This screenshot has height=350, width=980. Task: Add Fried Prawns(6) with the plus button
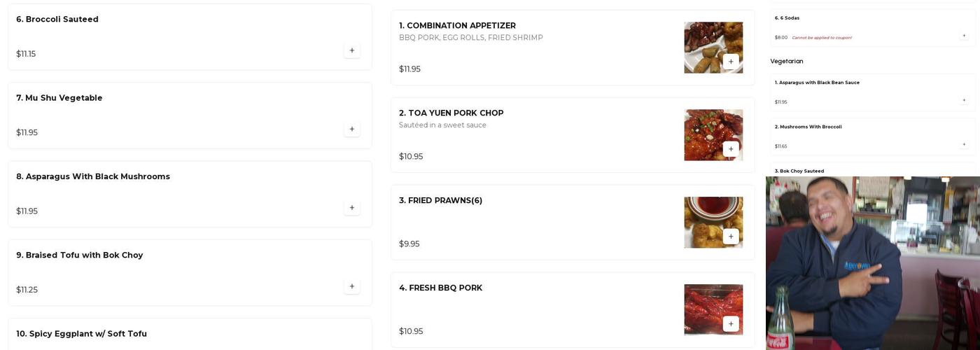pyautogui.click(x=730, y=237)
